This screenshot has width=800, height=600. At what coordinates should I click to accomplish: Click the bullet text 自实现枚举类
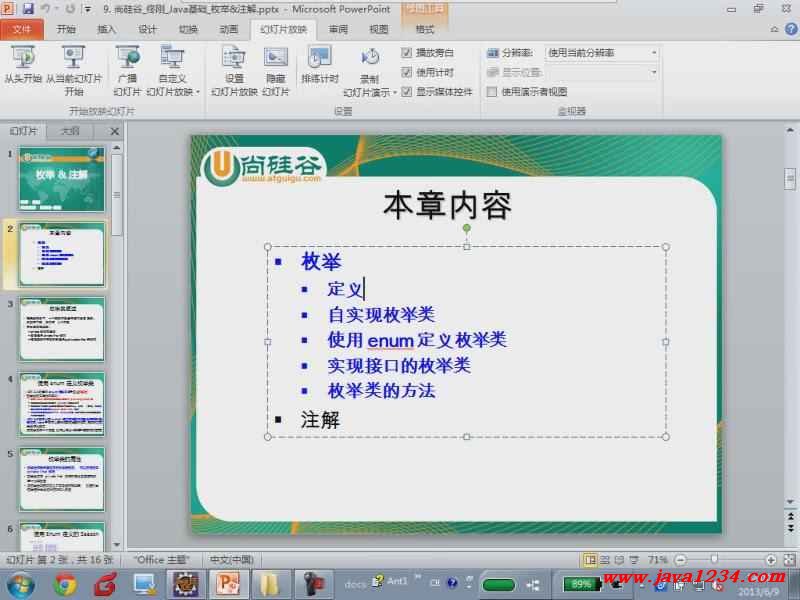point(381,314)
